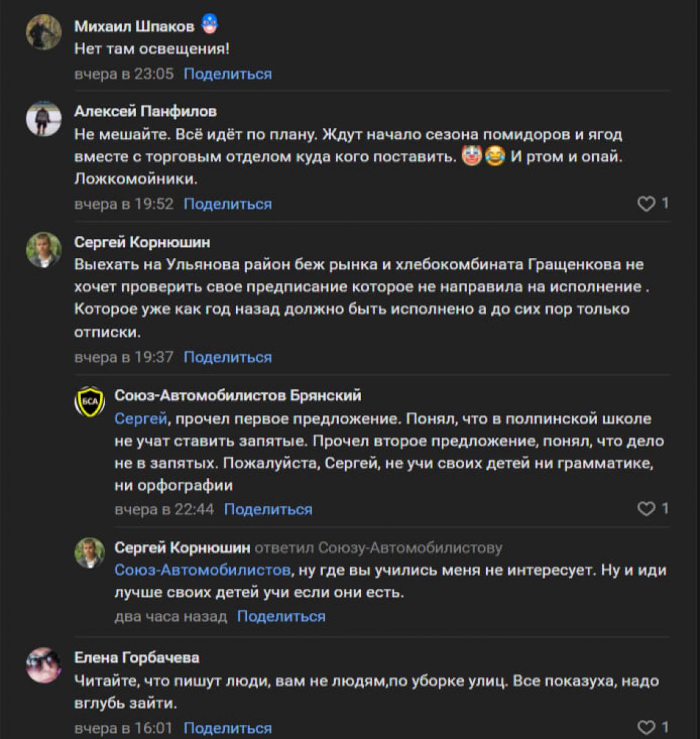Open the Союз-Автомобилистов Брянский author name
700x739 pixels.
click(238, 395)
